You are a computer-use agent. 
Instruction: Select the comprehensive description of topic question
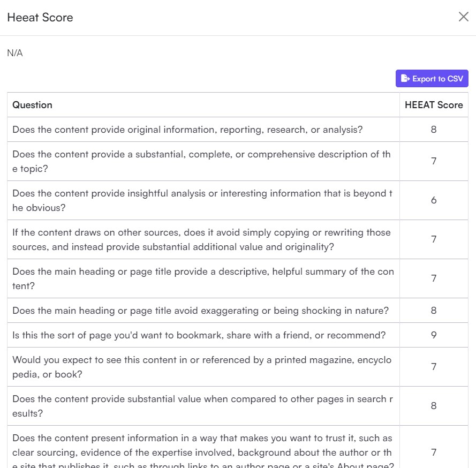[x=201, y=161]
